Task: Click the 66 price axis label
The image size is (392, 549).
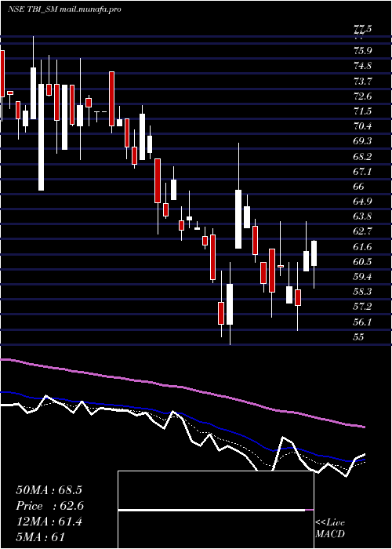Action: tap(359, 187)
